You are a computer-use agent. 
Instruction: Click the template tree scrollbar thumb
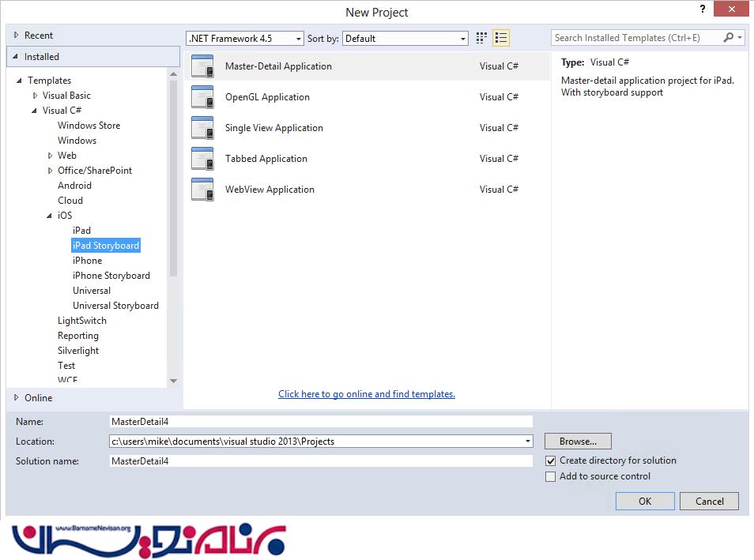click(174, 179)
